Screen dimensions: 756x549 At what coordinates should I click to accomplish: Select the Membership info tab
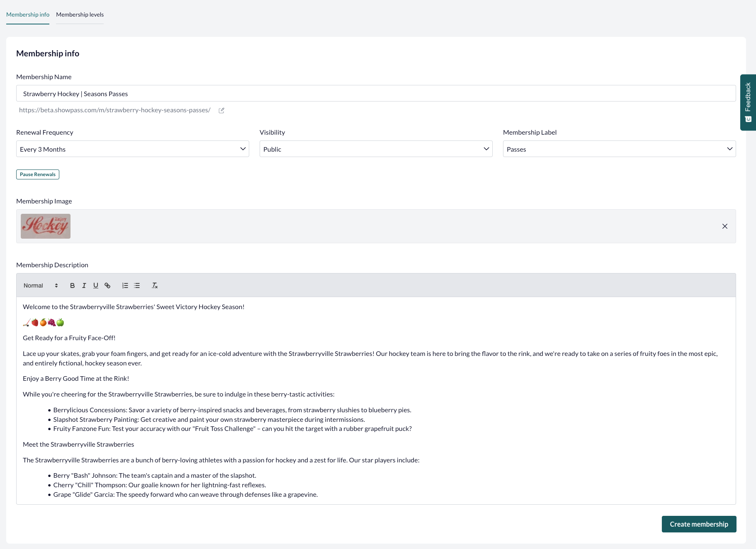(27, 15)
